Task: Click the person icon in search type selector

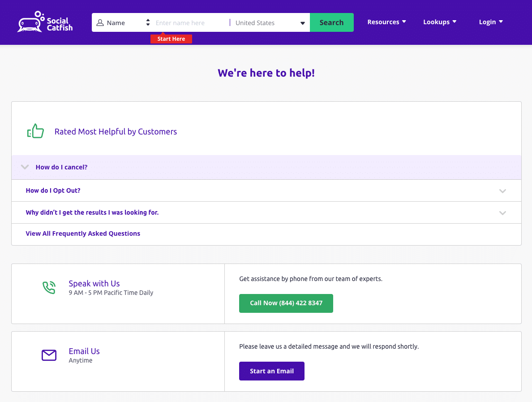Action: tap(100, 23)
